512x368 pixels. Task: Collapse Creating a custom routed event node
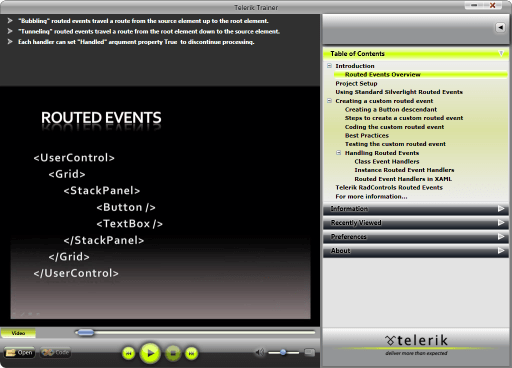tap(329, 101)
